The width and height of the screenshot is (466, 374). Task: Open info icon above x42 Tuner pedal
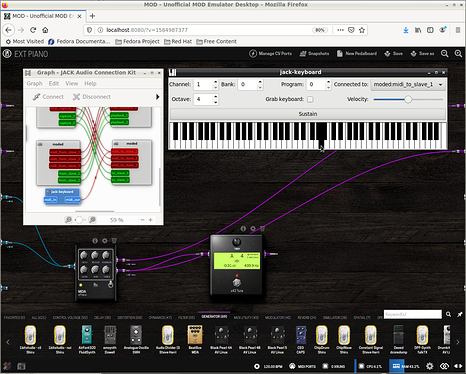pos(243,229)
